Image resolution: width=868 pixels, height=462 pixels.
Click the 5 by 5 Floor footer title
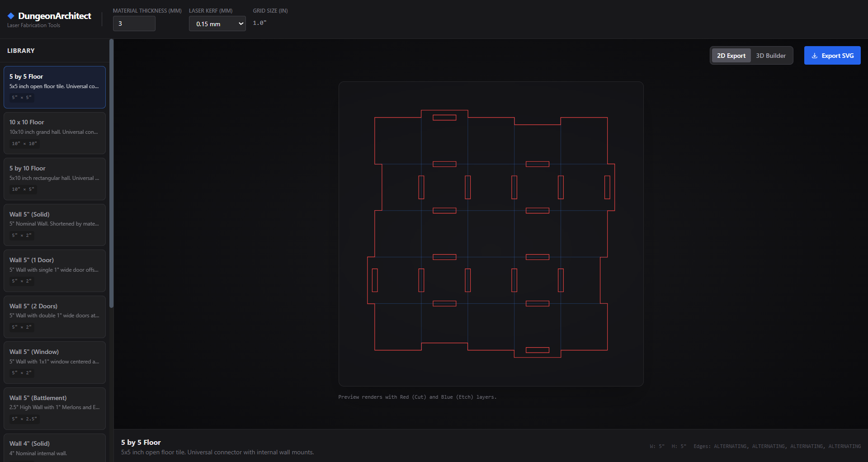[141, 442]
